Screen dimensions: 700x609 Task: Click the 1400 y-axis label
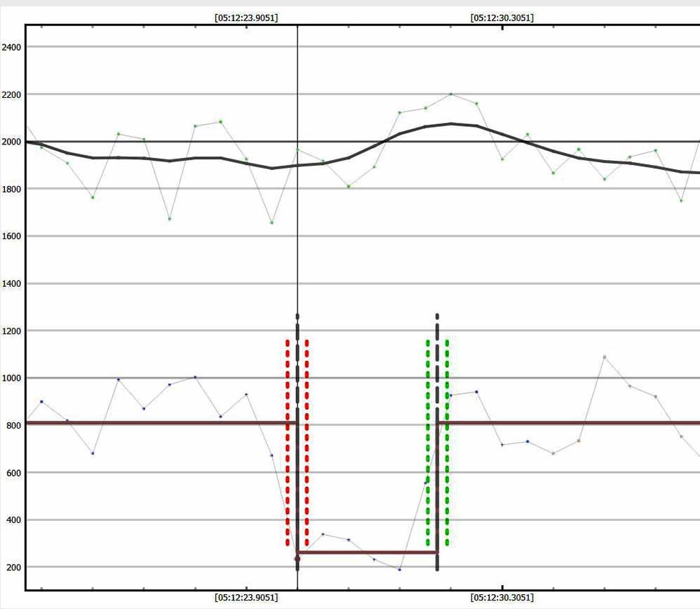tap(11, 283)
